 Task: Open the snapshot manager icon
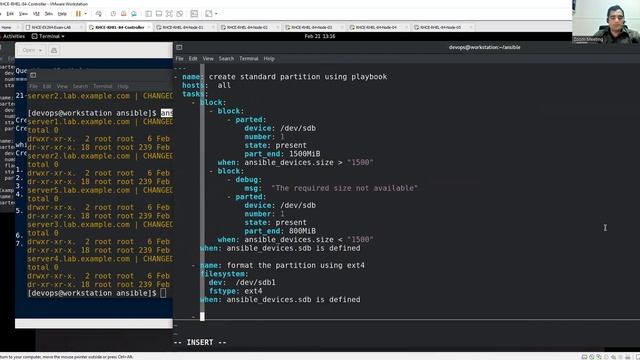click(x=133, y=13)
